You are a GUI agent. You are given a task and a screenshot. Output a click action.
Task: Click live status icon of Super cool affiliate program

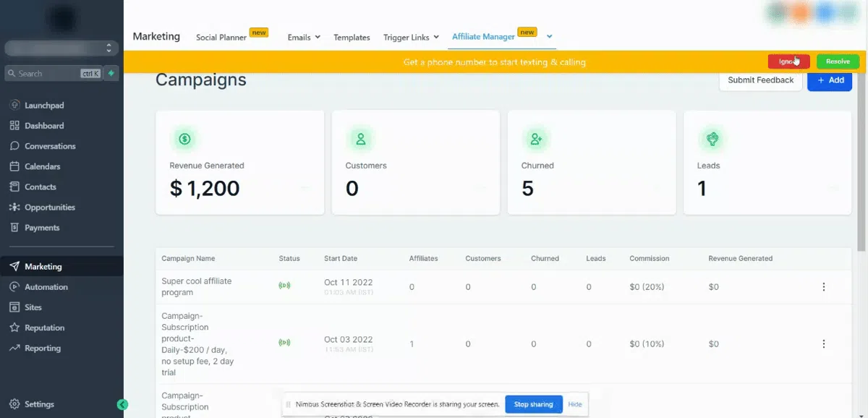point(284,286)
